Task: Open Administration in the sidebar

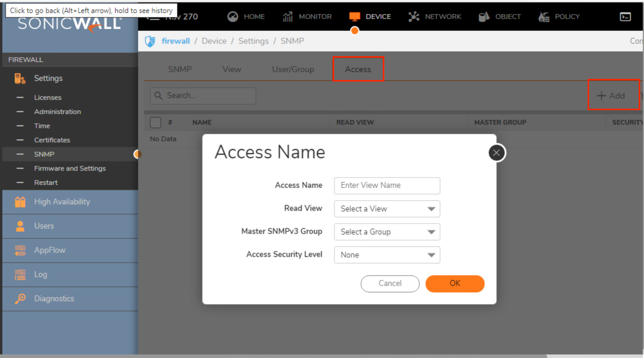Action: click(x=57, y=112)
